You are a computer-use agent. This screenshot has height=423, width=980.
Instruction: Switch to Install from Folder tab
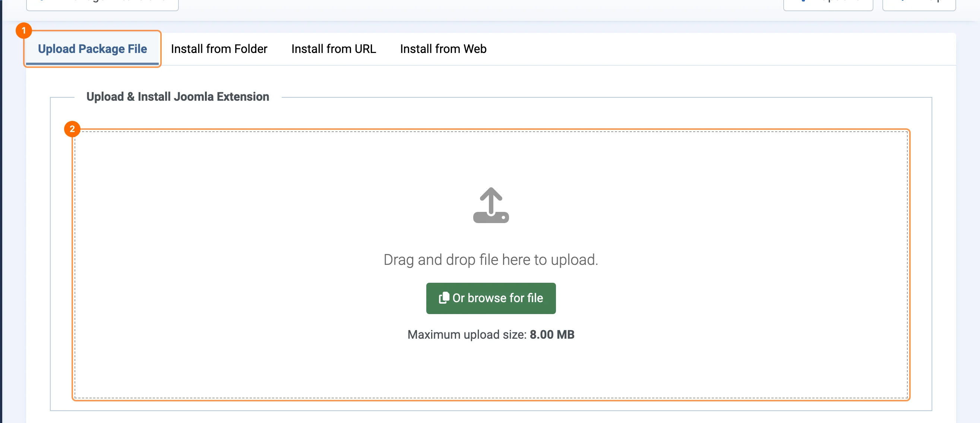coord(219,49)
